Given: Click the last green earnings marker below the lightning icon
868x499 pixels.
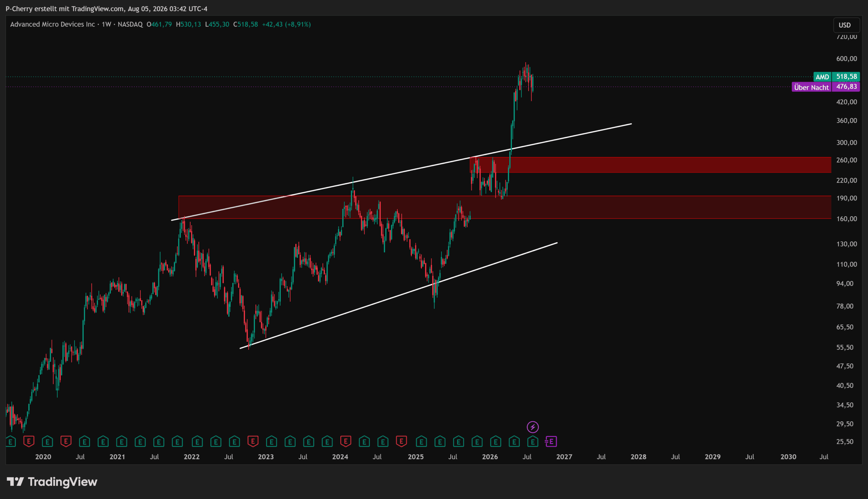Looking at the screenshot, I should (533, 441).
